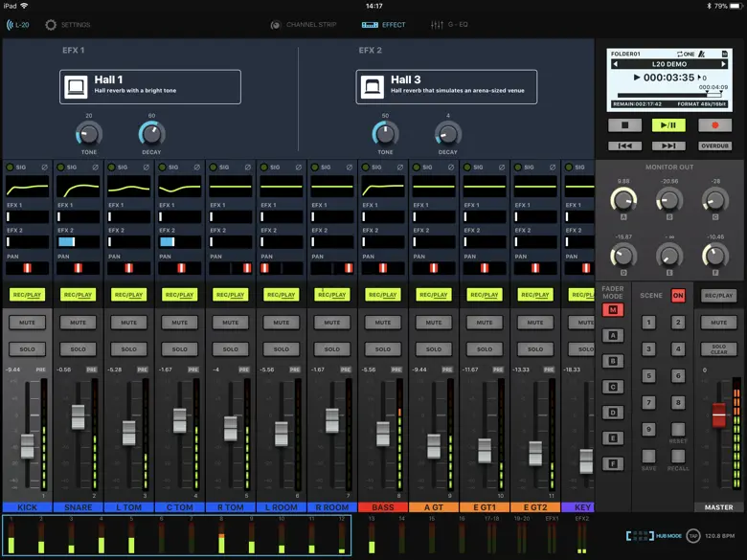This screenshot has width=747, height=560.
Task: Select next project with the right arrow
Action: pos(724,64)
